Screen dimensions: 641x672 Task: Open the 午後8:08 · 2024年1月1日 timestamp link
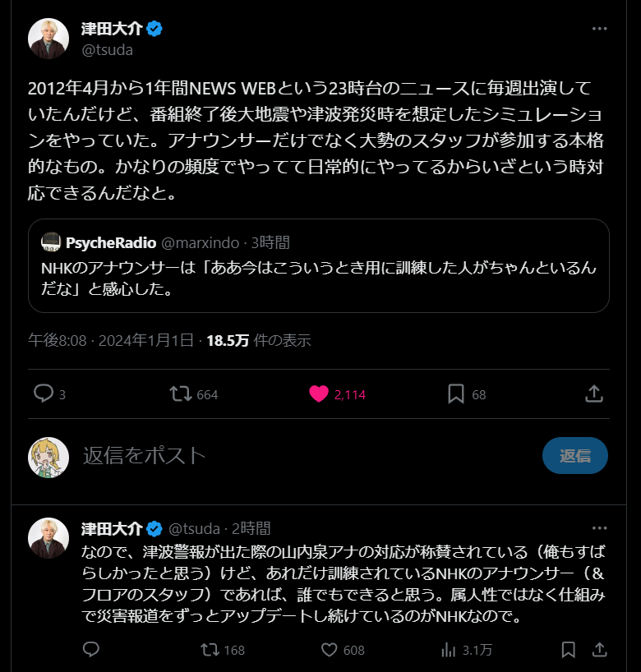(x=111, y=340)
